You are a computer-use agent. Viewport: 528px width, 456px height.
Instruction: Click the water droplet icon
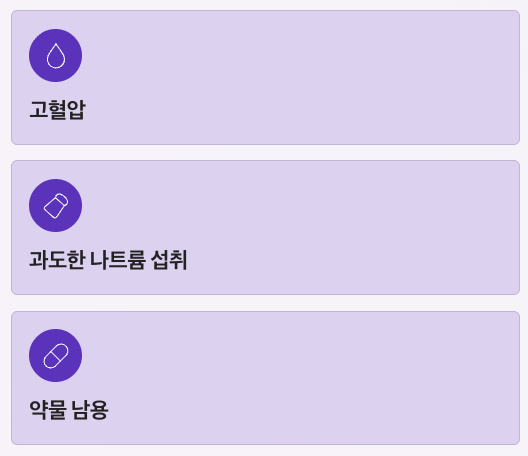pos(56,56)
